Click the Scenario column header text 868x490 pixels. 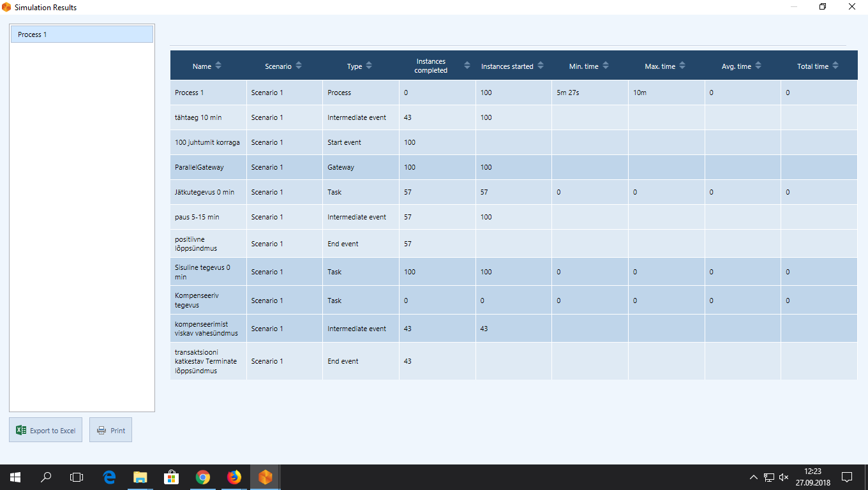click(278, 66)
